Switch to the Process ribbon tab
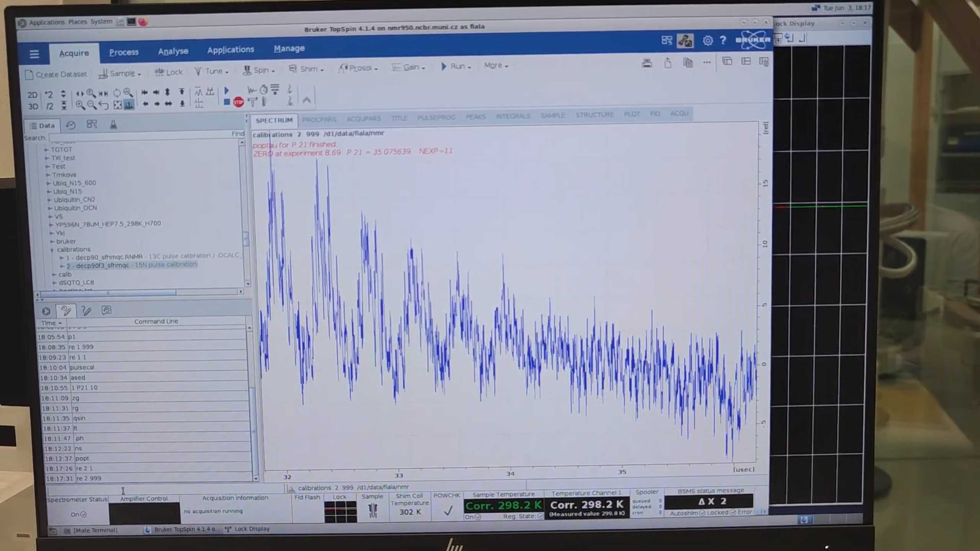The width and height of the screenshot is (980, 551). pos(124,52)
